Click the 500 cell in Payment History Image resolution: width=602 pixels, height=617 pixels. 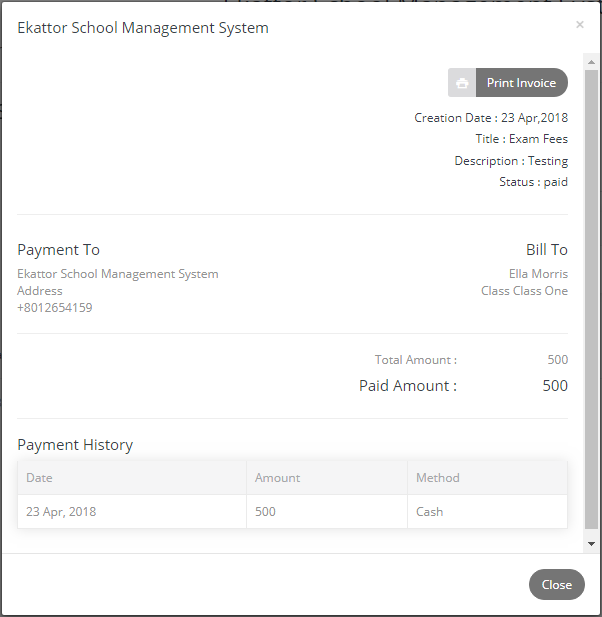click(327, 512)
